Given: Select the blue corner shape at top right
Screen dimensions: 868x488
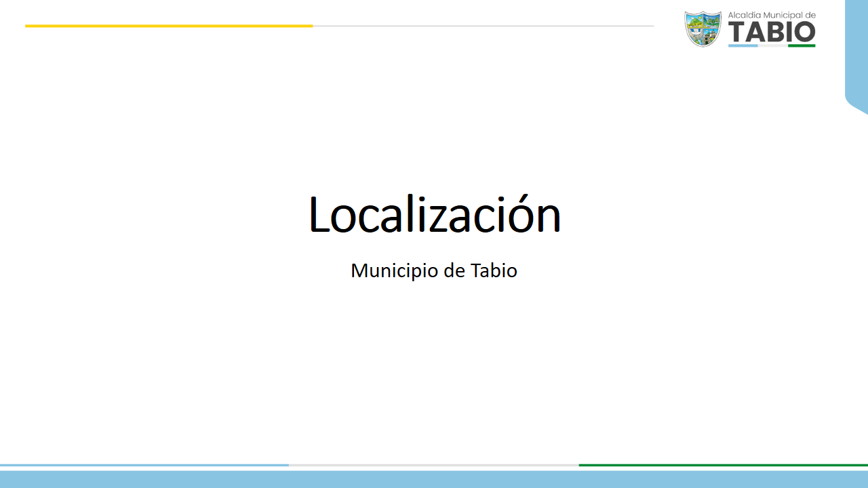Looking at the screenshot, I should 857,54.
